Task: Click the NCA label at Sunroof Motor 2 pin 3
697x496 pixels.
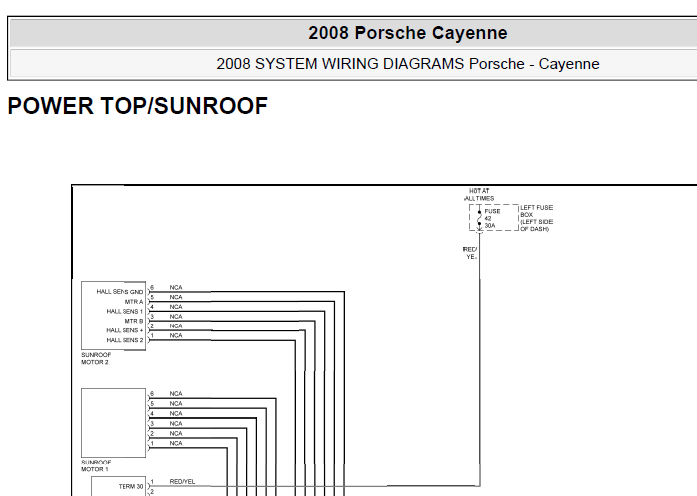Action: (x=176, y=317)
